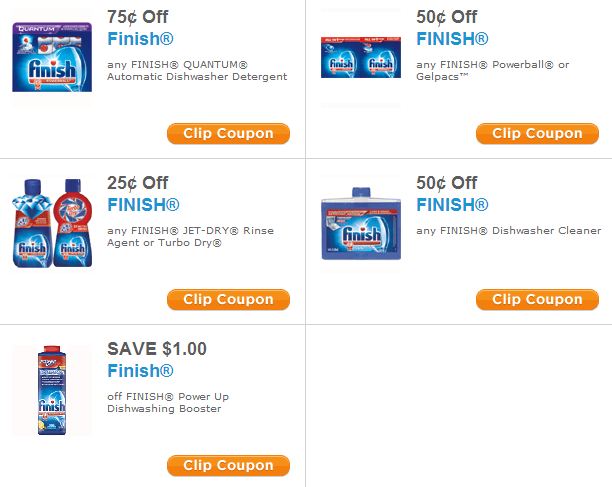The height and width of the screenshot is (487, 612).
Task: Clip the Finish Dishwasher Cleaner coupon
Action: click(x=537, y=300)
